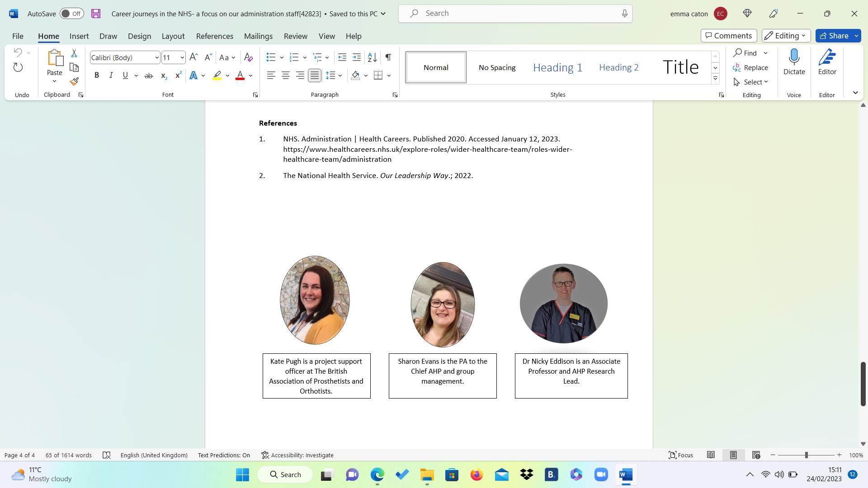
Task: Click the Save icon in title bar
Action: pyautogui.click(x=96, y=14)
